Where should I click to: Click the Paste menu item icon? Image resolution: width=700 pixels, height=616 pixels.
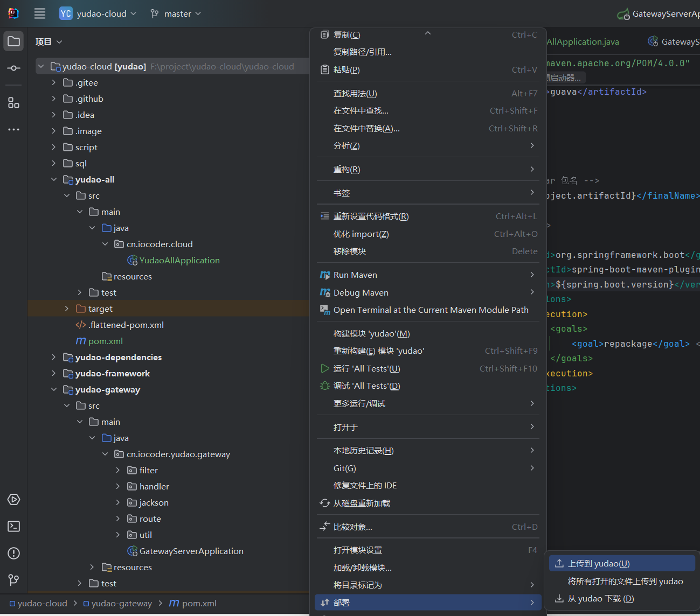coord(324,70)
